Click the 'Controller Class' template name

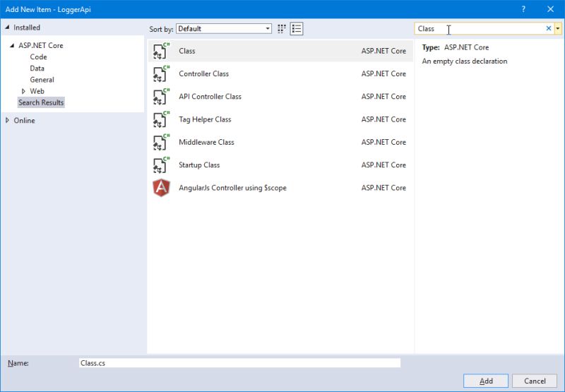[x=204, y=74]
